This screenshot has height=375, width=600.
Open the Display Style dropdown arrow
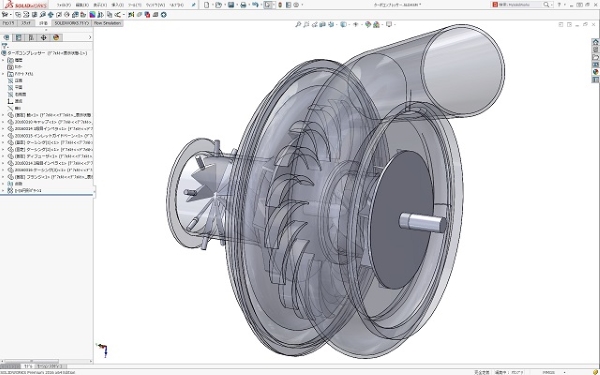click(349, 24)
